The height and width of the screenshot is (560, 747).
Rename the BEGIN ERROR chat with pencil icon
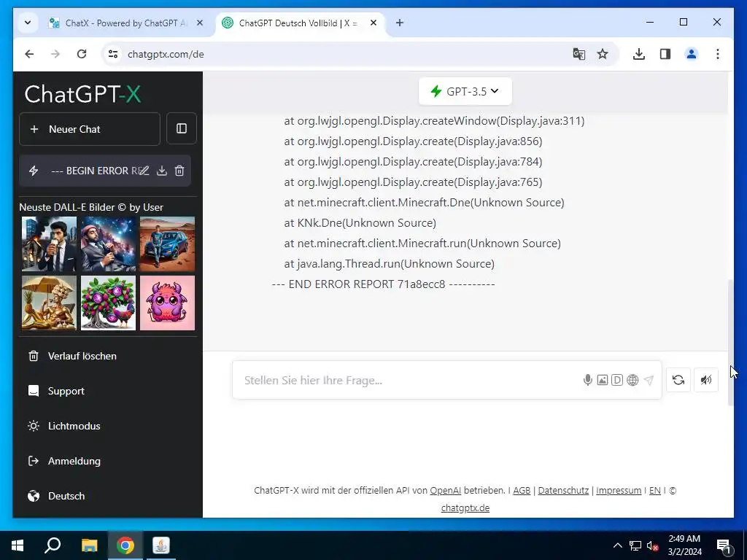point(144,171)
